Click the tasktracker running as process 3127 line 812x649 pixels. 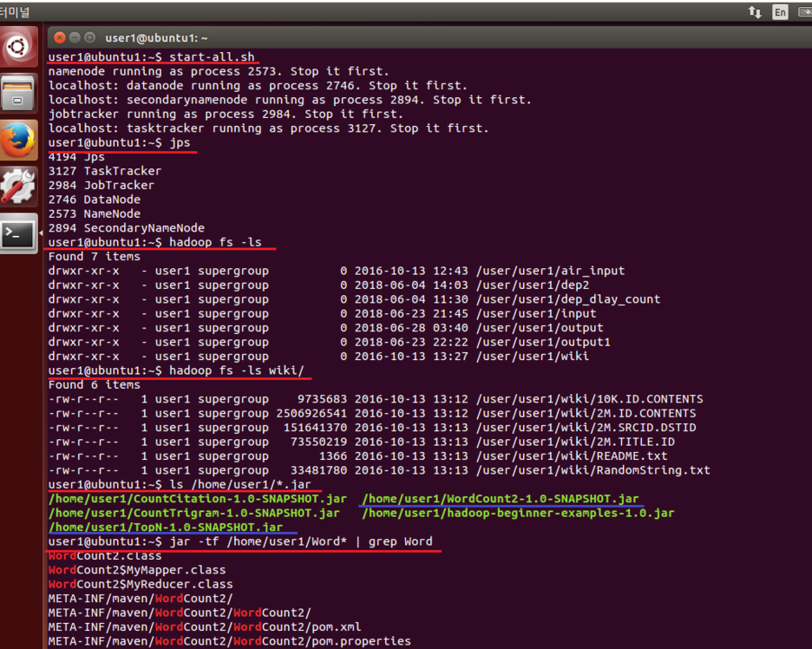[x=268, y=128]
